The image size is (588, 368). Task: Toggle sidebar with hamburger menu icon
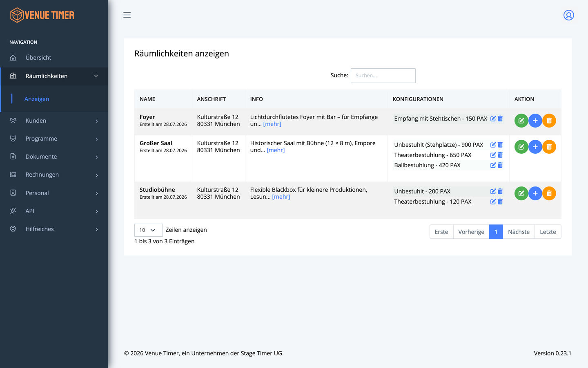127,15
